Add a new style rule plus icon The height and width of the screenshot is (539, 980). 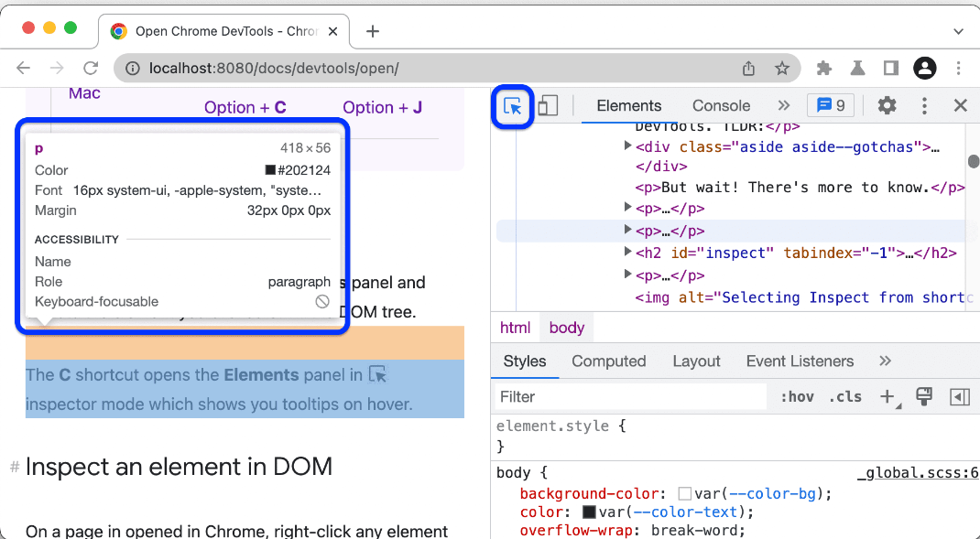pyautogui.click(x=888, y=396)
